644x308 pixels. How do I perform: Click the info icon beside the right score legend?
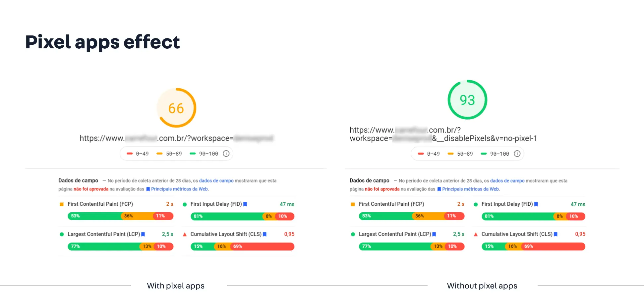[x=517, y=153]
